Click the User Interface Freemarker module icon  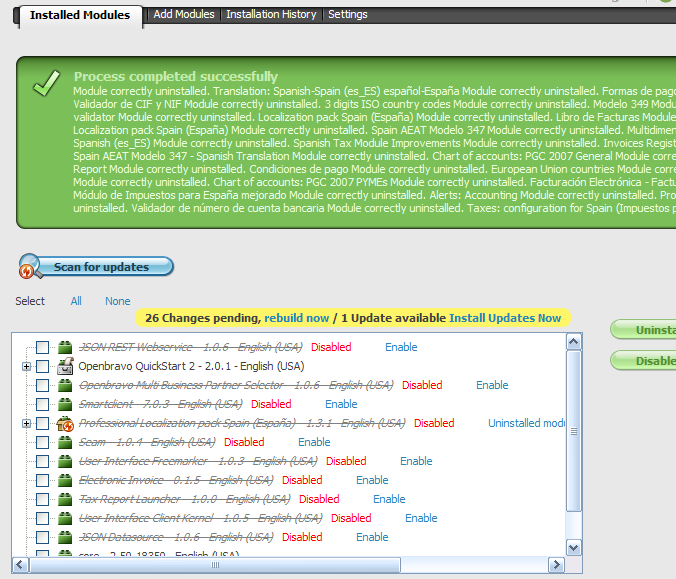(x=65, y=461)
